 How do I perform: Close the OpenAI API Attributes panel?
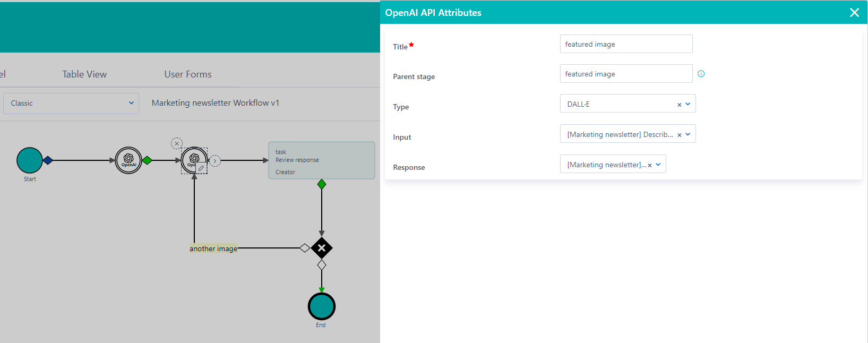click(x=854, y=13)
